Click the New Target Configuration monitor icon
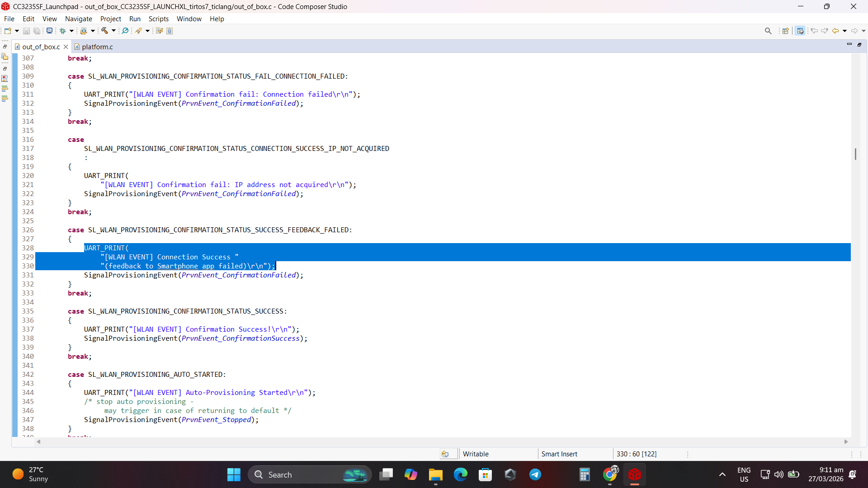 [49, 31]
